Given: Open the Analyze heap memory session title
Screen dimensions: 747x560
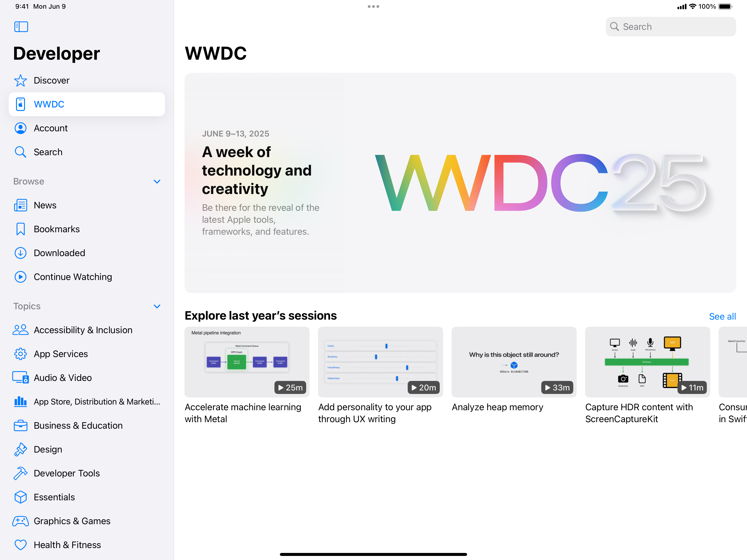Looking at the screenshot, I should pyautogui.click(x=498, y=408).
